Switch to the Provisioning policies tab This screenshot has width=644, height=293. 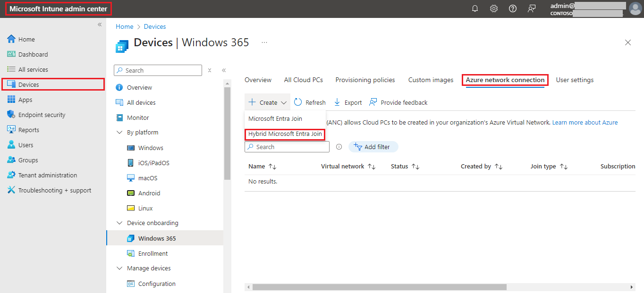pos(365,80)
